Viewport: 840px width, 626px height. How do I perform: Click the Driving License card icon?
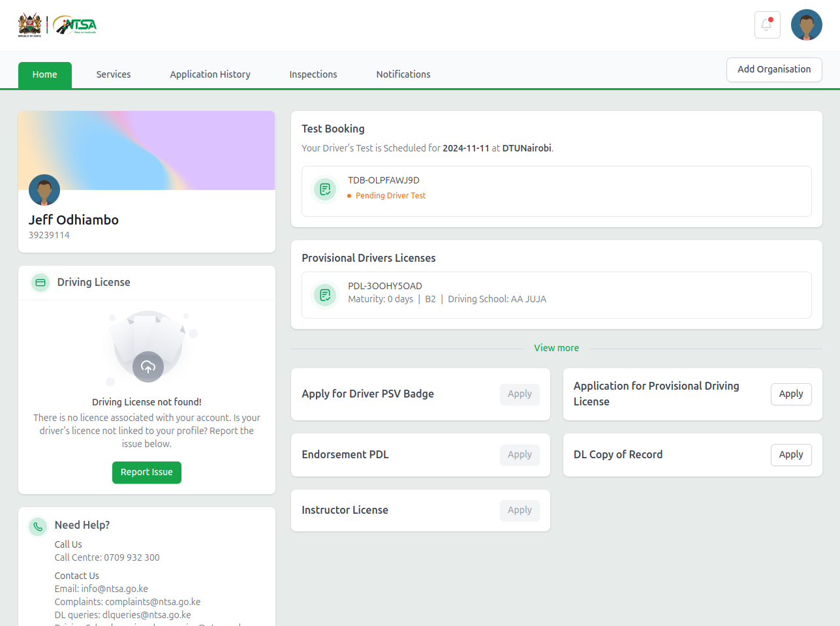point(40,283)
